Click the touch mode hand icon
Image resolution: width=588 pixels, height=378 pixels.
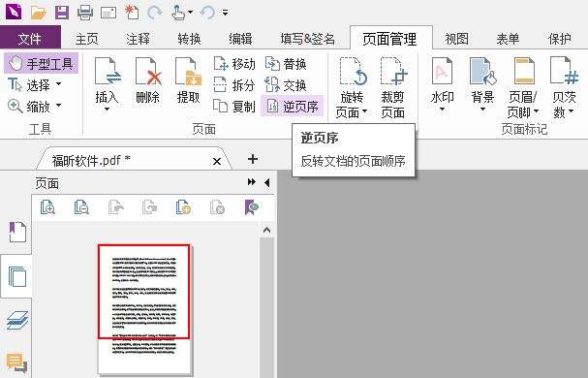[178, 13]
